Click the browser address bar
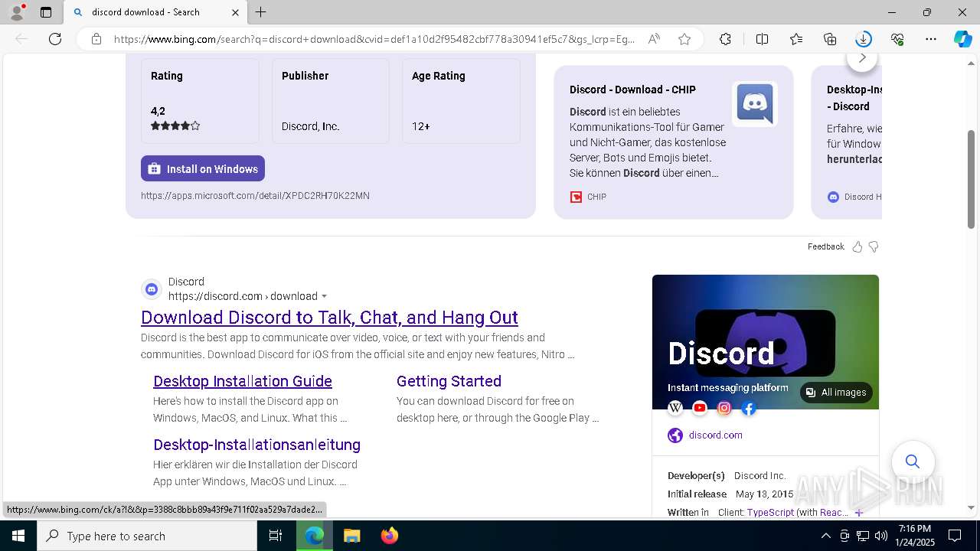 point(375,39)
